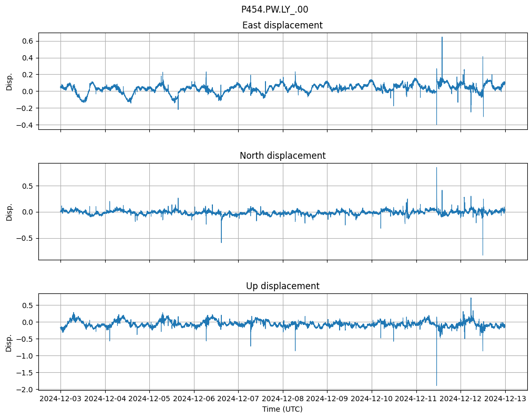Viewport: 532px width, 418px height.
Task: Click the Disp. label of Up plot
Action: [9, 342]
